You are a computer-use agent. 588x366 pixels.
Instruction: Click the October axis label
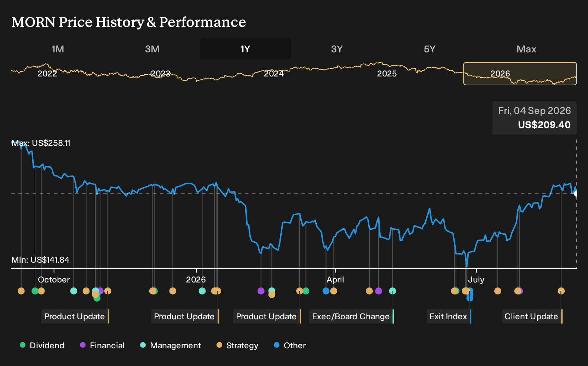coord(54,280)
